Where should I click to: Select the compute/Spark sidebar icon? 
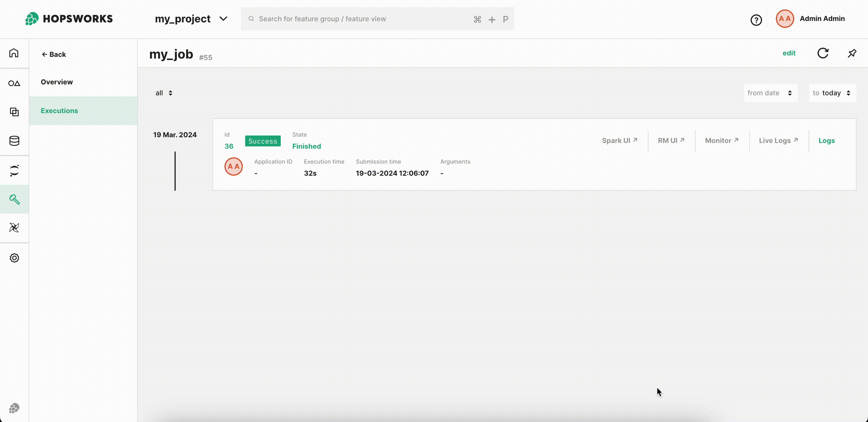click(14, 170)
